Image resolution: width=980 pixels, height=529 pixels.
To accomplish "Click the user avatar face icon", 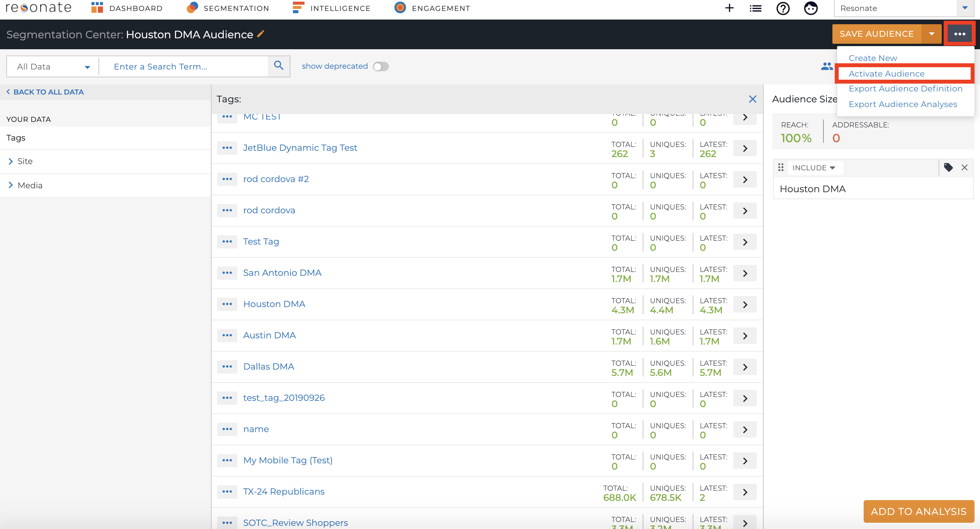I will coord(811,8).
